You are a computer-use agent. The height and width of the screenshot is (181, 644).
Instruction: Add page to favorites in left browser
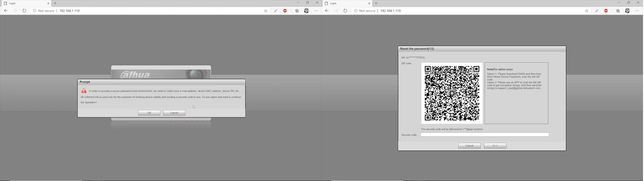point(266,11)
